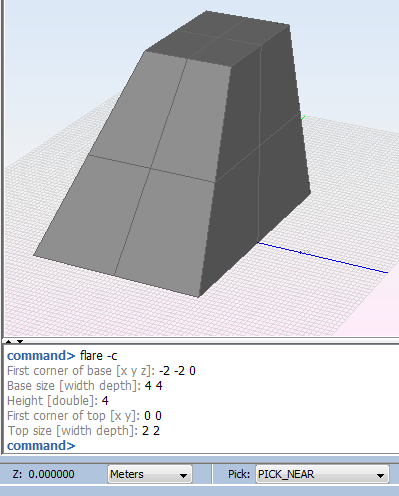Click the splitter down arrow to collapse the command panel

pyautogui.click(x=20, y=342)
